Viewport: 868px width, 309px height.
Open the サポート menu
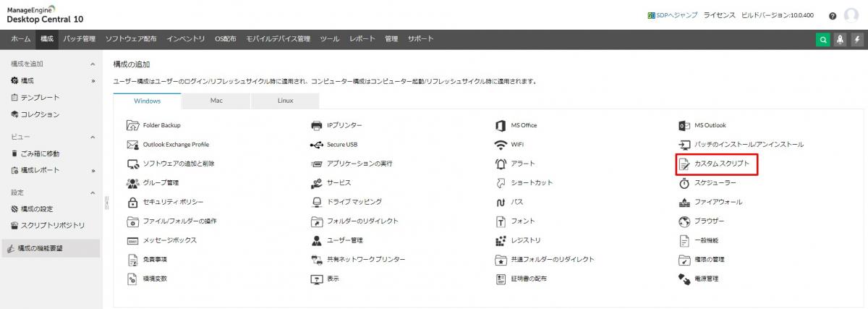pyautogui.click(x=420, y=39)
